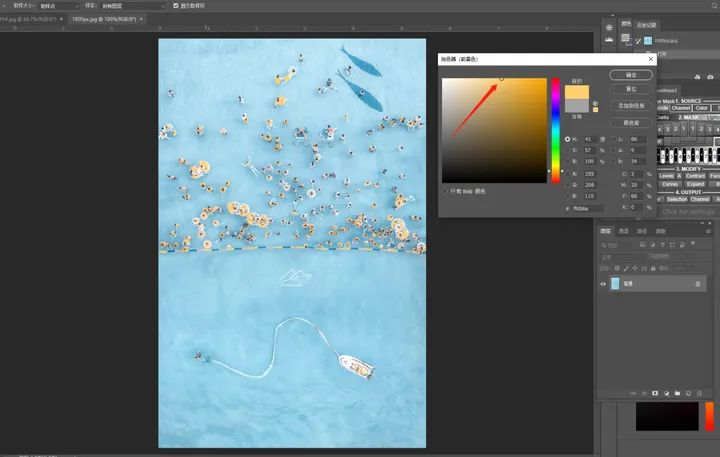The image size is (720, 457).
Task: Select the H hue radio button
Action: [568, 139]
